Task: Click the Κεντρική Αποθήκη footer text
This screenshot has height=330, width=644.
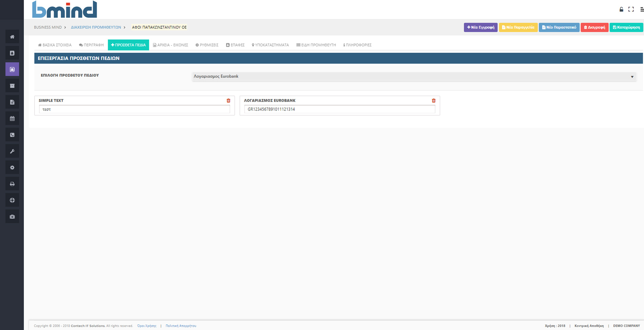Action: [x=589, y=326]
